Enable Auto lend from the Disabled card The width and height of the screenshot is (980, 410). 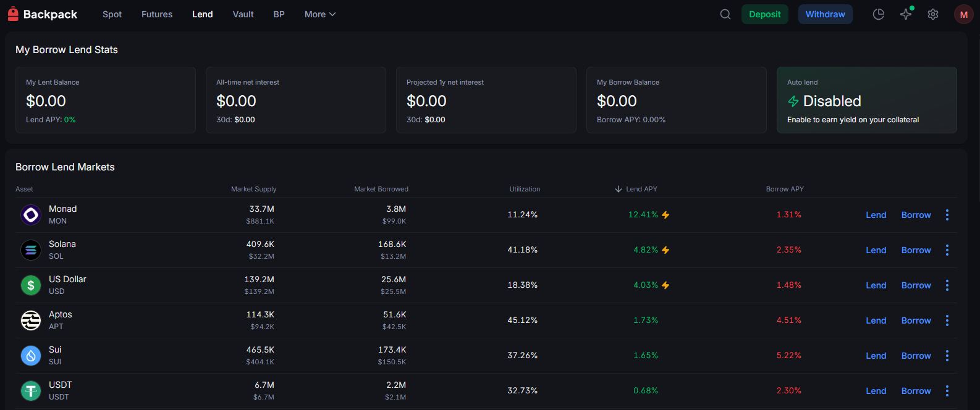pos(866,101)
